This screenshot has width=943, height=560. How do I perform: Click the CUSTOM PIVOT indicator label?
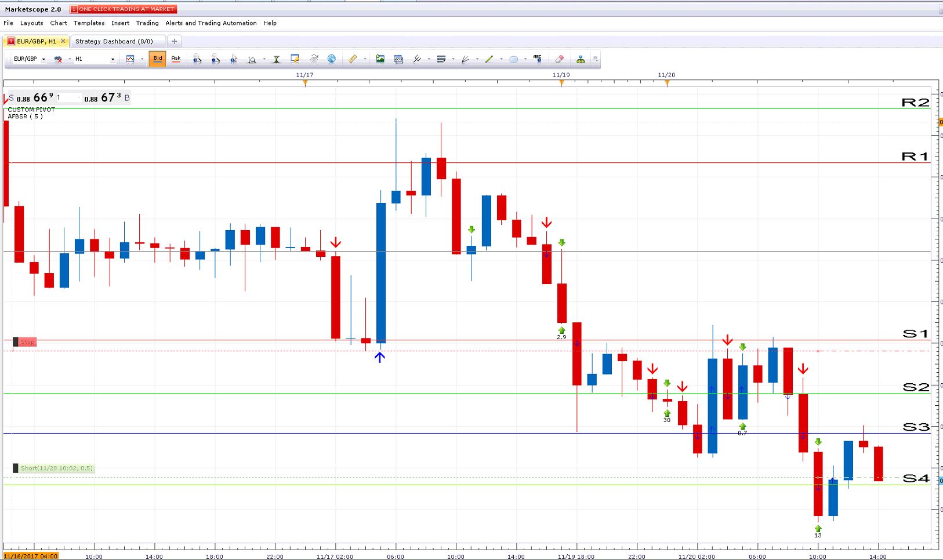click(31, 110)
